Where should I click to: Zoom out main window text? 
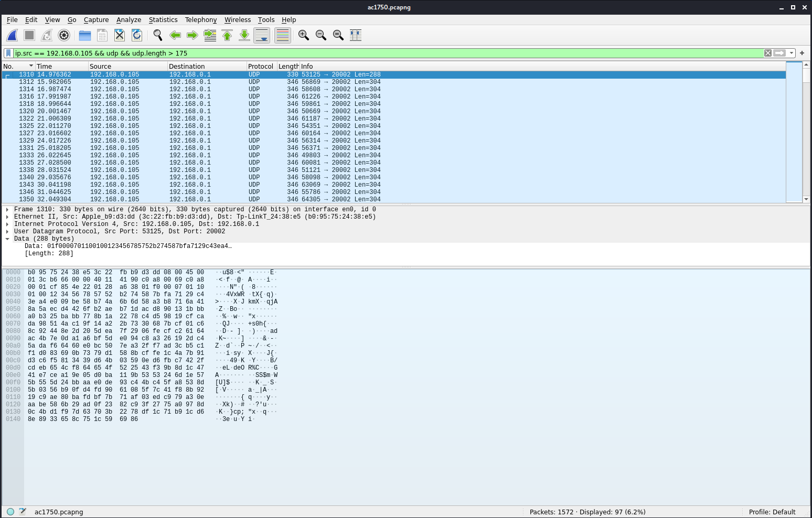(x=321, y=35)
